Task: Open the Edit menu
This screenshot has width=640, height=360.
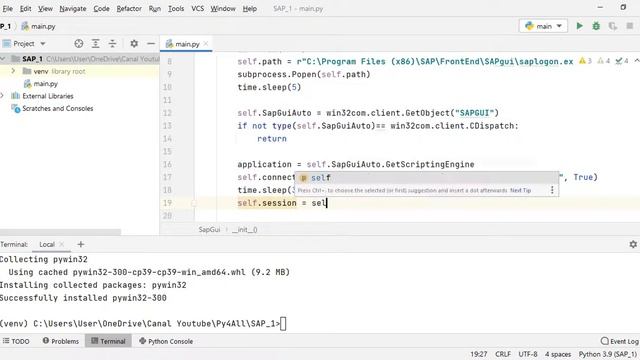Action: pyautogui.click(x=25, y=8)
